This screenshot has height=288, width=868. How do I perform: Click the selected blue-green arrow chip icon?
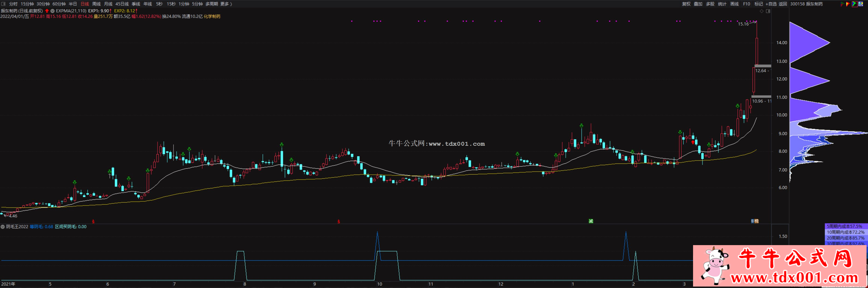click(x=855, y=4)
